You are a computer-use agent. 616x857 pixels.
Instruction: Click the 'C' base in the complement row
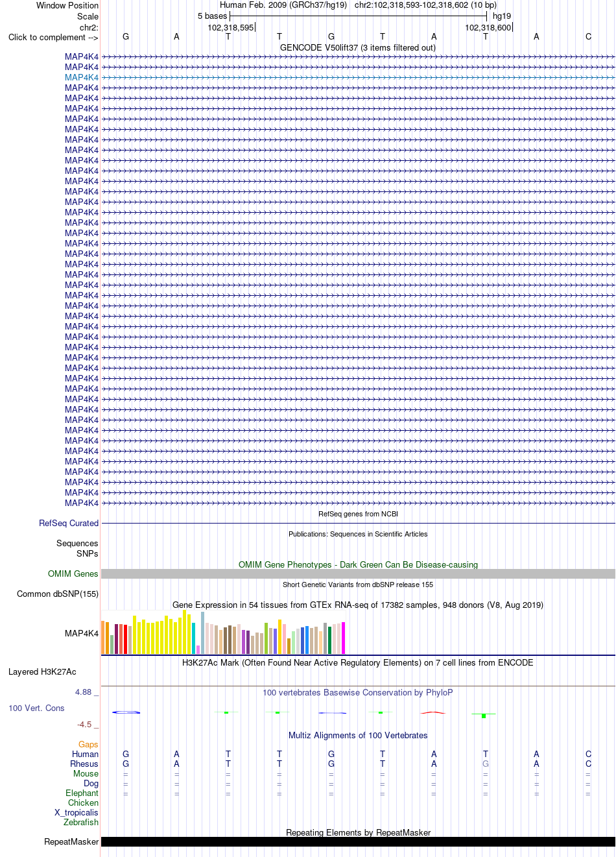pyautogui.click(x=588, y=36)
